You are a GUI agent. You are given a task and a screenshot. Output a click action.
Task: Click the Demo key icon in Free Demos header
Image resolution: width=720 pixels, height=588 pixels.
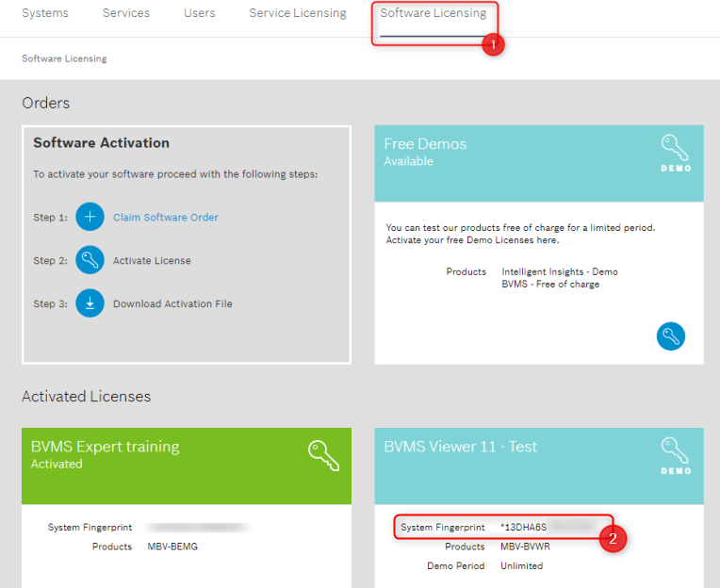[675, 152]
